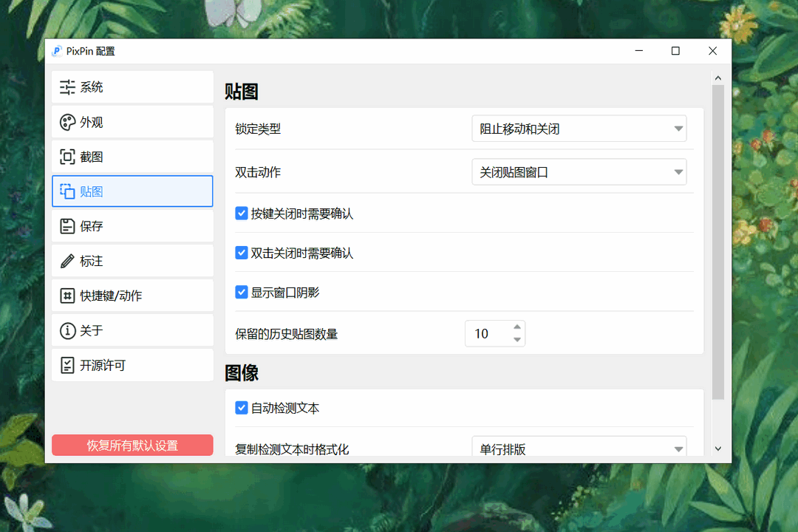This screenshot has width=798, height=532.
Task: Click the 保存 floppy disk icon
Action: coord(67,226)
